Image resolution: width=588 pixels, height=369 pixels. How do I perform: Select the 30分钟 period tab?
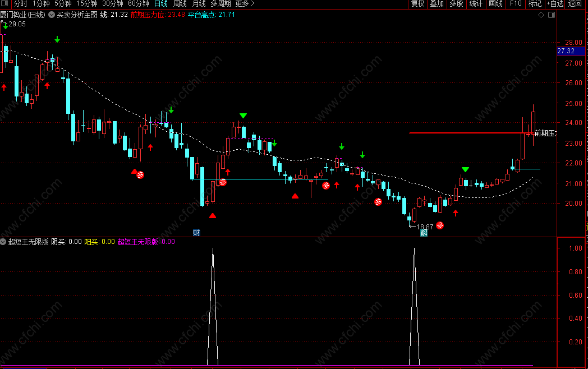113,4
